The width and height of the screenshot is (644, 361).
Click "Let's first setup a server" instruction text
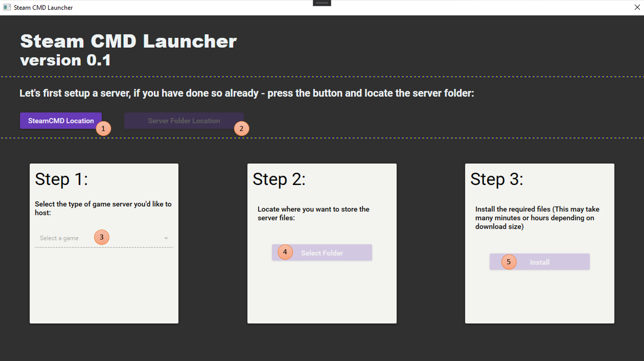[x=247, y=94]
